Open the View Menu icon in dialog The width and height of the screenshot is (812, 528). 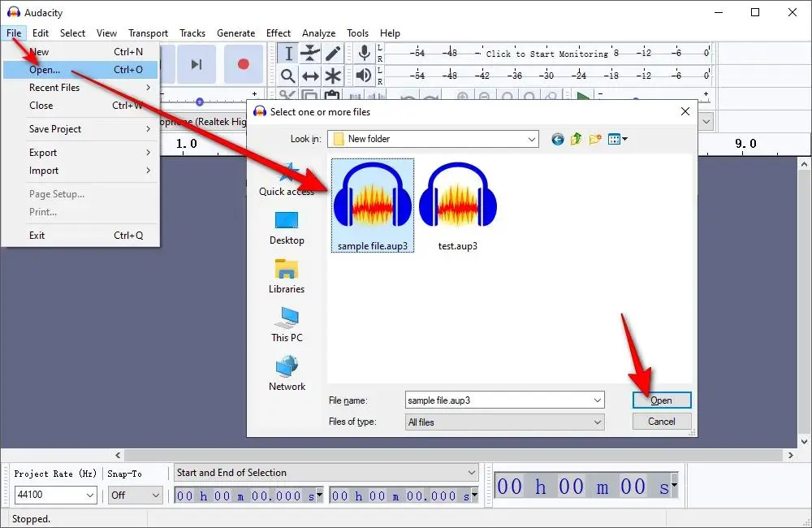(x=617, y=139)
